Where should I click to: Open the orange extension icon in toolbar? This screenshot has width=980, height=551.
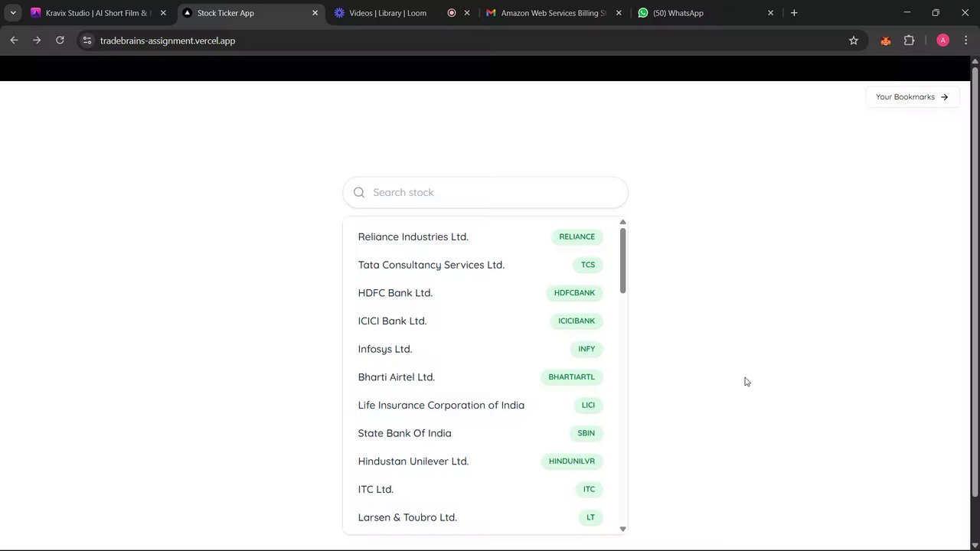click(x=886, y=41)
